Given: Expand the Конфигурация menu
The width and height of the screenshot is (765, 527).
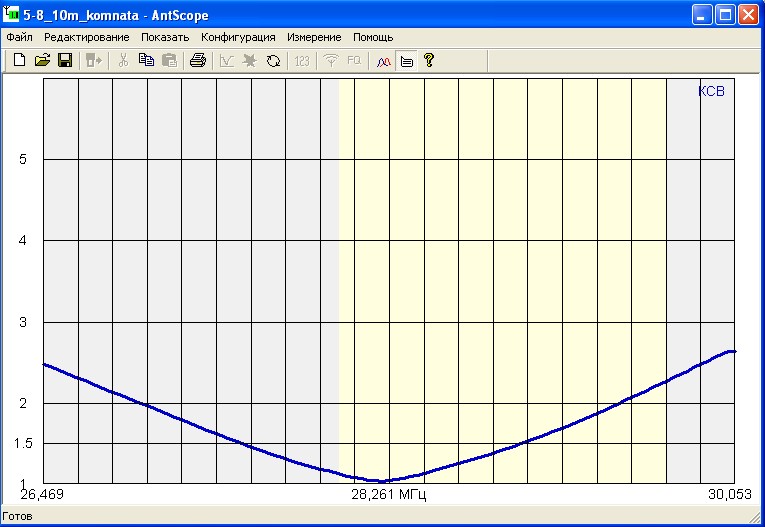Looking at the screenshot, I should tap(238, 37).
